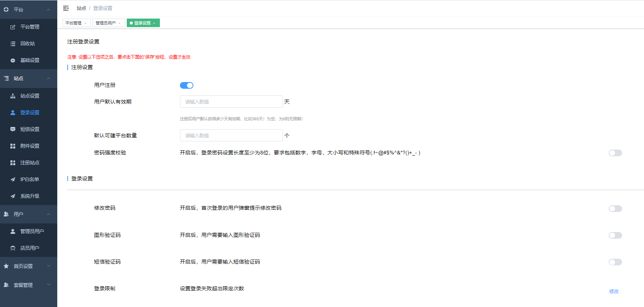
Task: Close the 登录设置 tab
Action: coord(154,23)
